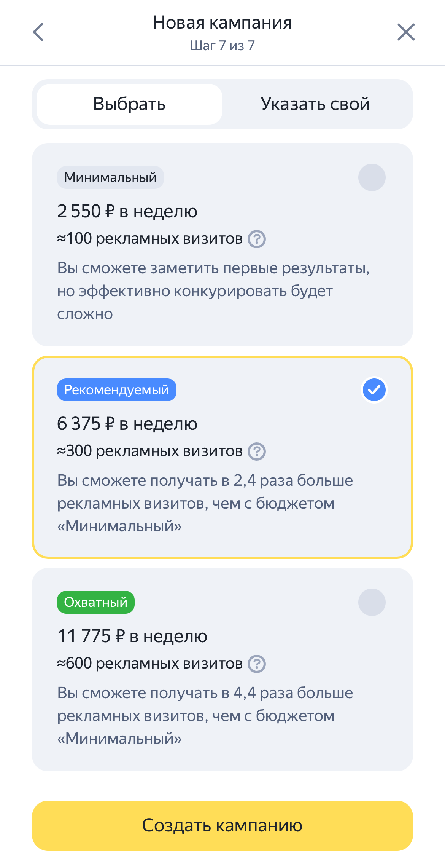This screenshot has width=445, height=868.
Task: Select the "Охватный" budget radio button
Action: (372, 602)
